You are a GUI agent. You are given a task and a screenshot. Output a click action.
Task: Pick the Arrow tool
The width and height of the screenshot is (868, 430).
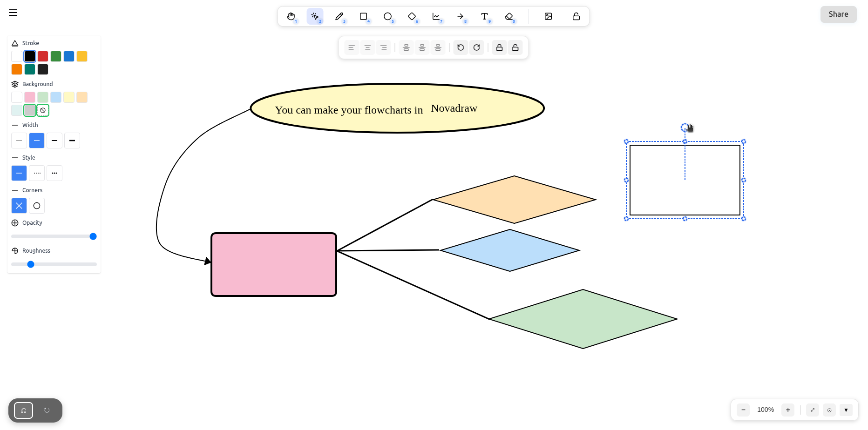click(x=461, y=16)
